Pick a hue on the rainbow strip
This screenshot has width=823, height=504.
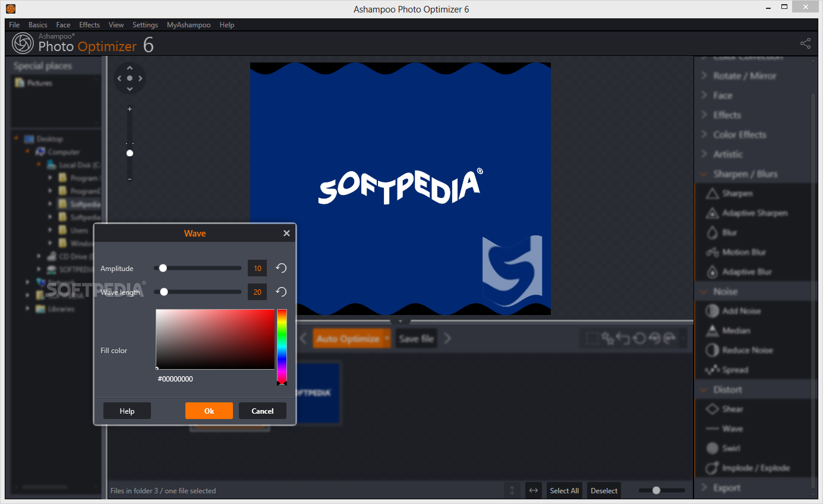coord(282,346)
